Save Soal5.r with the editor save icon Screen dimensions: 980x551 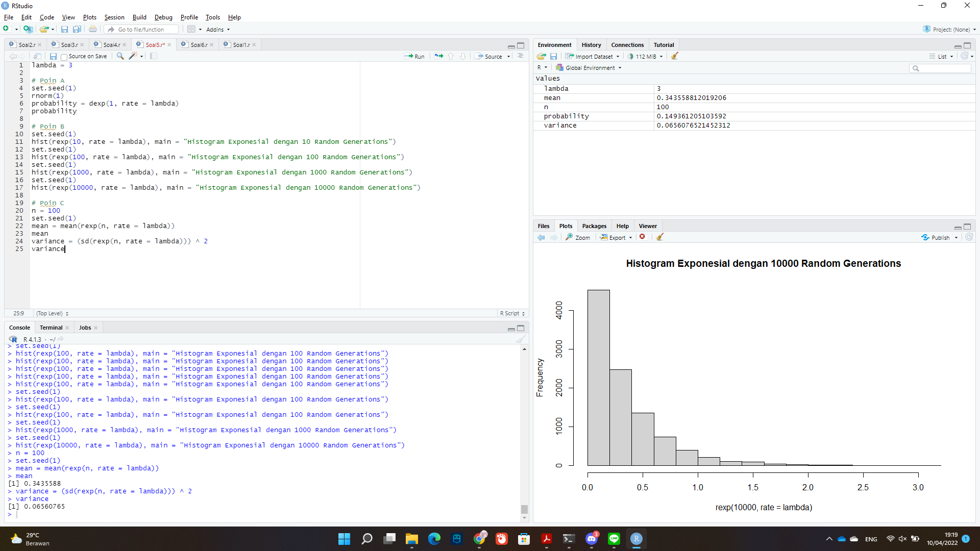(x=53, y=56)
